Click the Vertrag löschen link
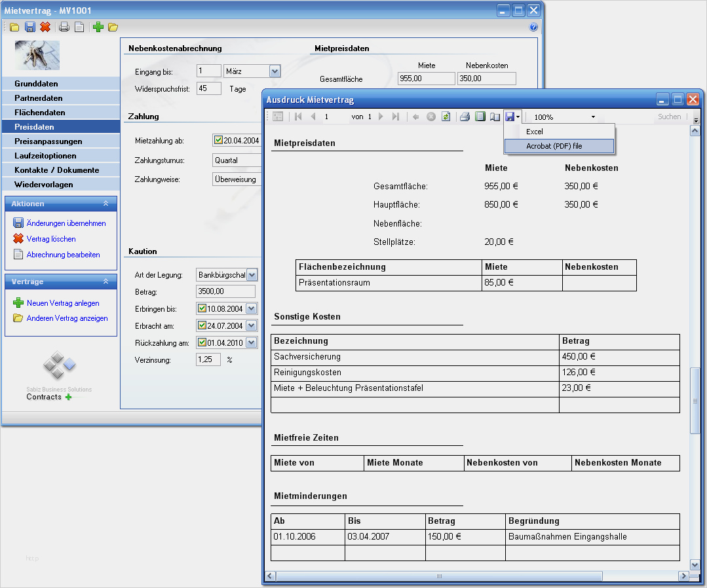 [x=51, y=239]
